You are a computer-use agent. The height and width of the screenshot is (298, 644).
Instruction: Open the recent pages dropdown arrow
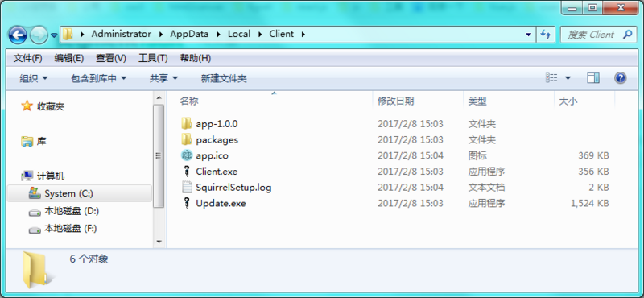click(54, 35)
